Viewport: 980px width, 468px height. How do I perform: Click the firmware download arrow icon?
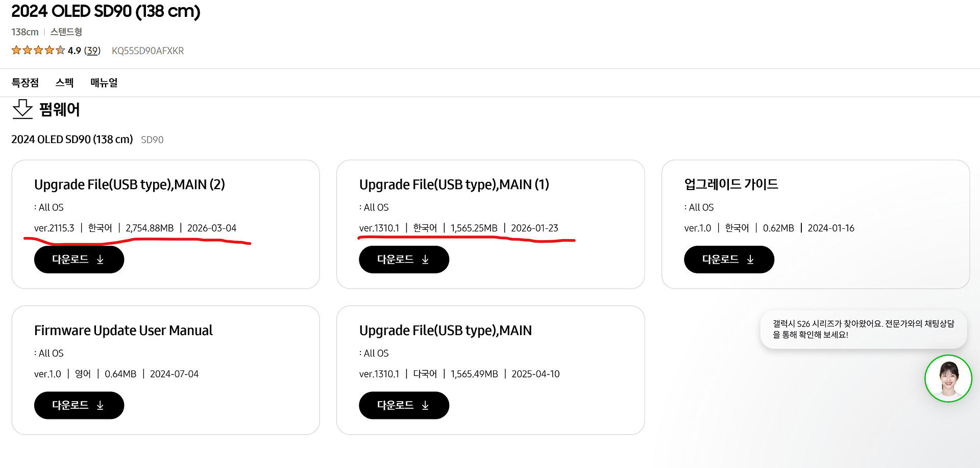(x=22, y=109)
